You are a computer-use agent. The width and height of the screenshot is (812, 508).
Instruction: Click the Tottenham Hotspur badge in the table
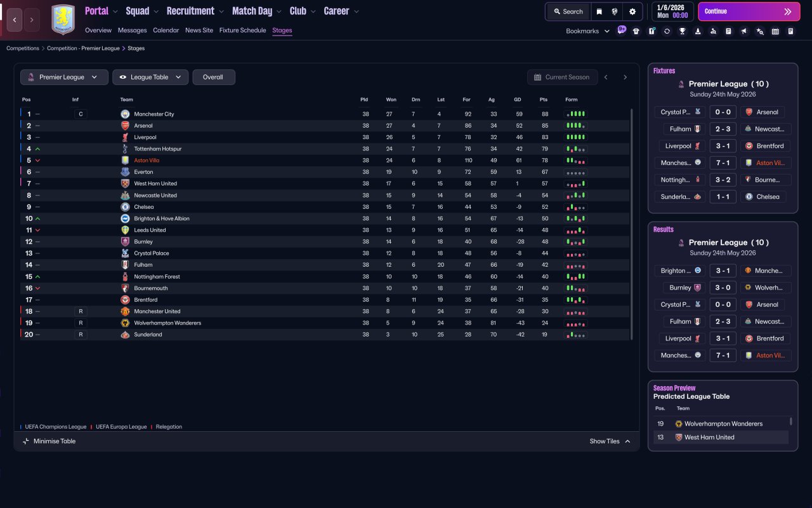pyautogui.click(x=125, y=149)
